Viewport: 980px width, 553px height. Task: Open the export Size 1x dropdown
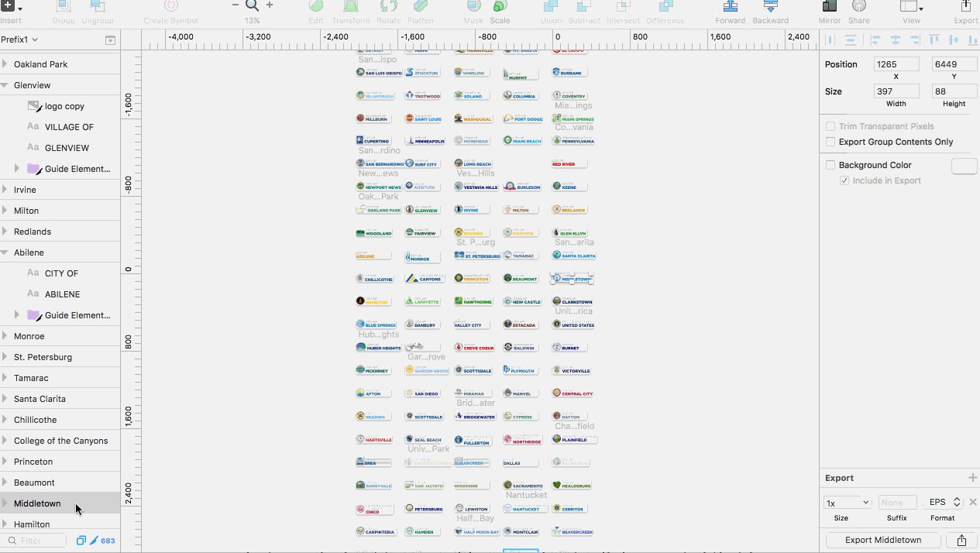848,503
